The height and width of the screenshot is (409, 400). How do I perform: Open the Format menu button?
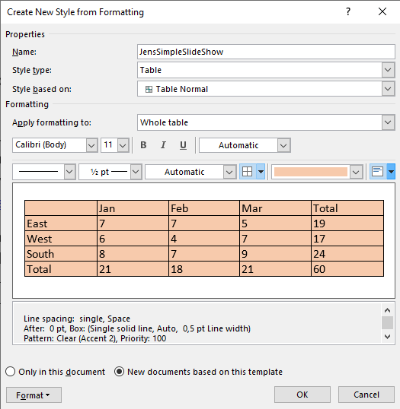[34, 395]
